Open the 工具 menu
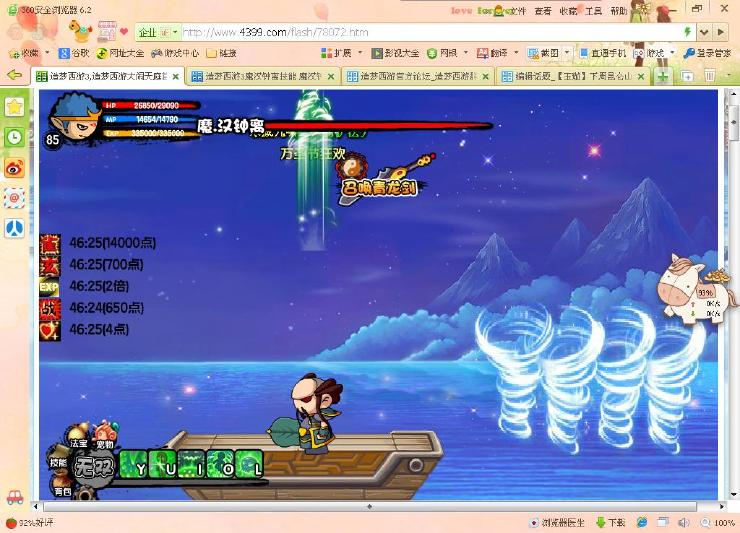This screenshot has height=533, width=740. click(593, 10)
